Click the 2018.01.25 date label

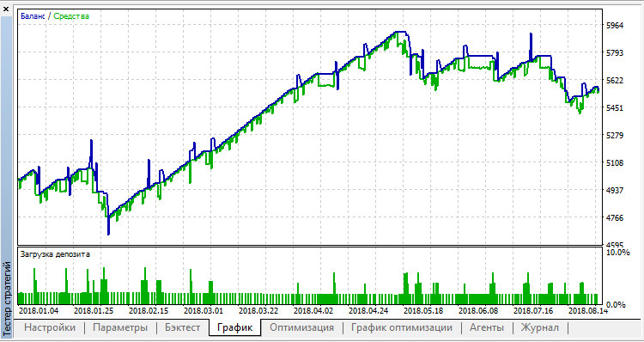click(94, 310)
